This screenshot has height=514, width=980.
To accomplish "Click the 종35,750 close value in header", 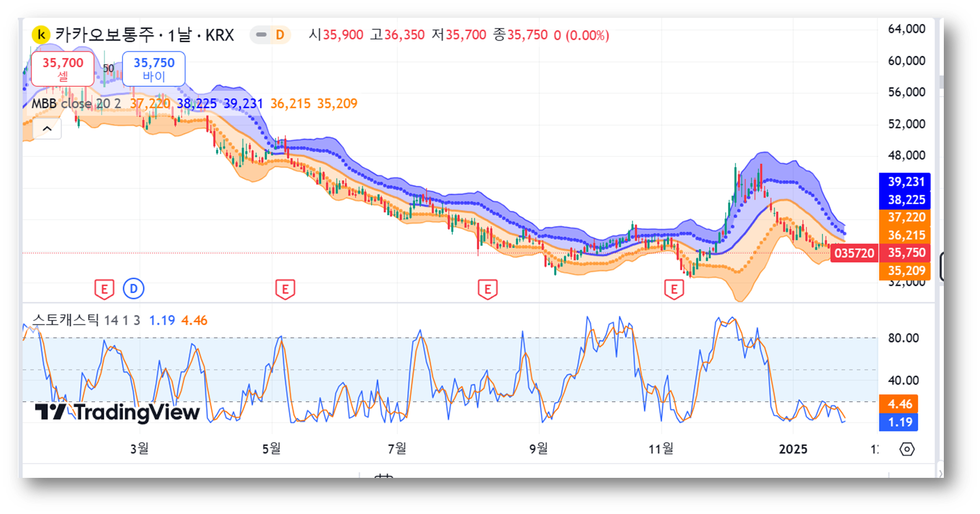I will point(520,35).
